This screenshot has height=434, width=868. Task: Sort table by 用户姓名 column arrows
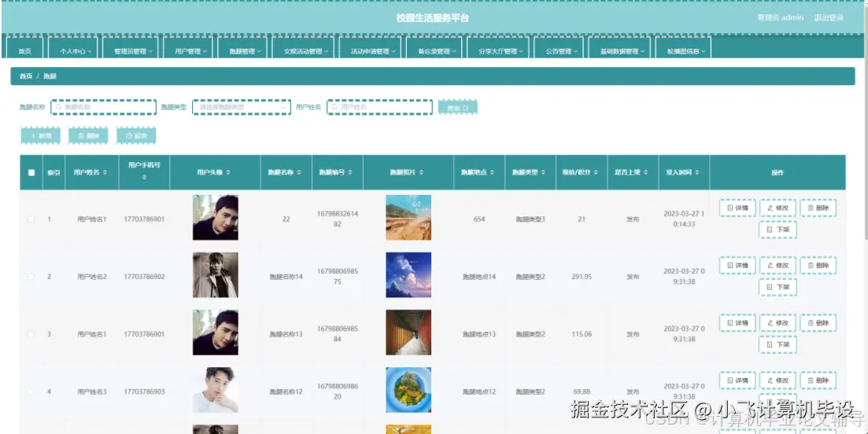tap(105, 172)
